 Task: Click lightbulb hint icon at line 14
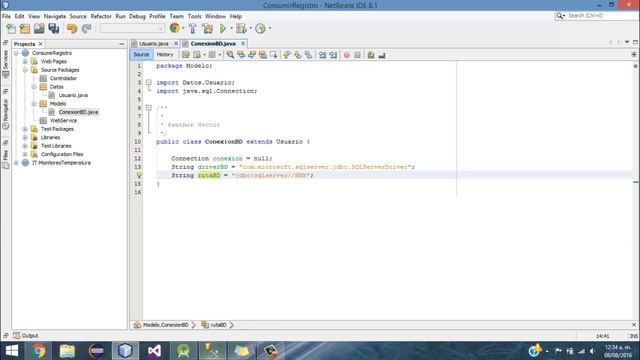[x=139, y=175]
